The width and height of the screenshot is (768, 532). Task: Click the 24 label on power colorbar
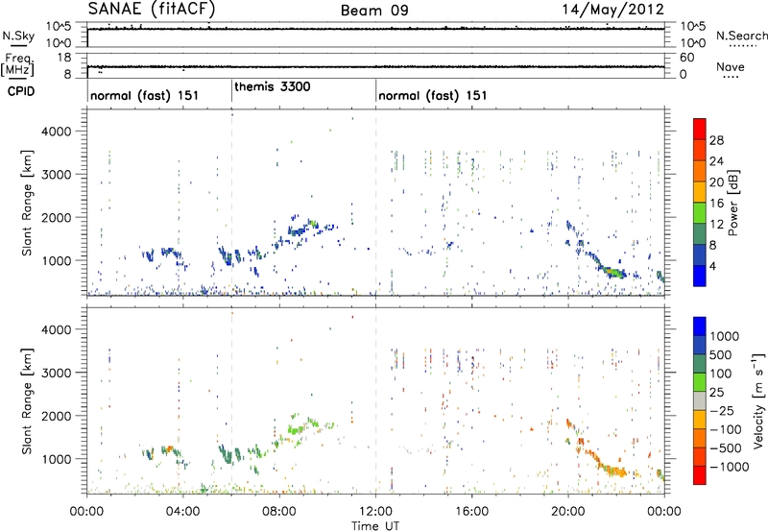pos(716,161)
